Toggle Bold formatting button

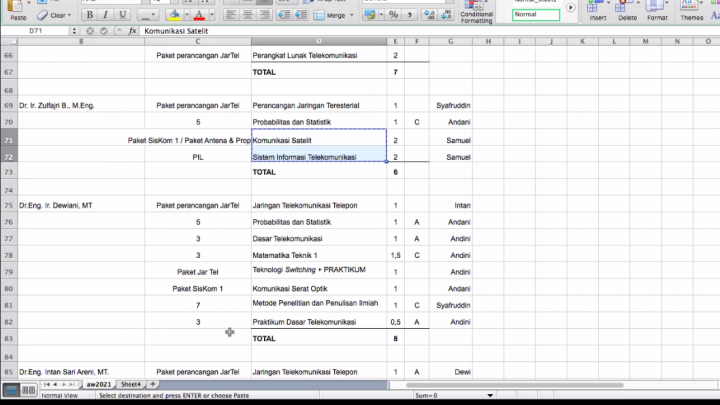[x=90, y=15]
